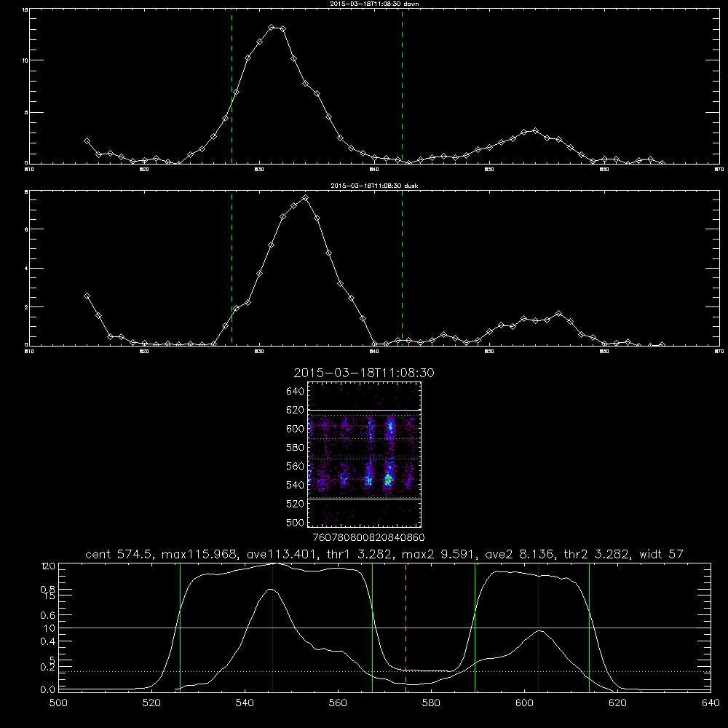Click the green vertical line near 589 in bottom plot
728x728 pixels.
(x=475, y=628)
